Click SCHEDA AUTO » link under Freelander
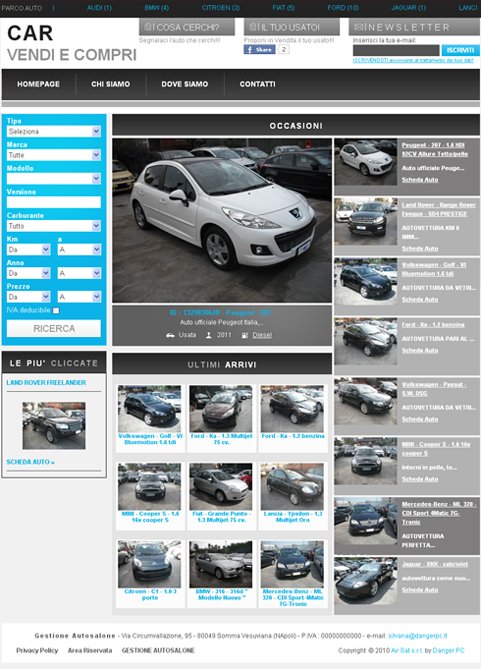Image resolution: width=481 pixels, height=669 pixels. tap(31, 462)
